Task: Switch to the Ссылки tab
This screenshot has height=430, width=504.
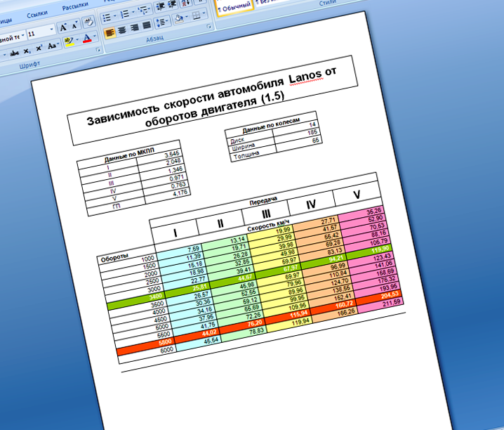Action: [37, 14]
